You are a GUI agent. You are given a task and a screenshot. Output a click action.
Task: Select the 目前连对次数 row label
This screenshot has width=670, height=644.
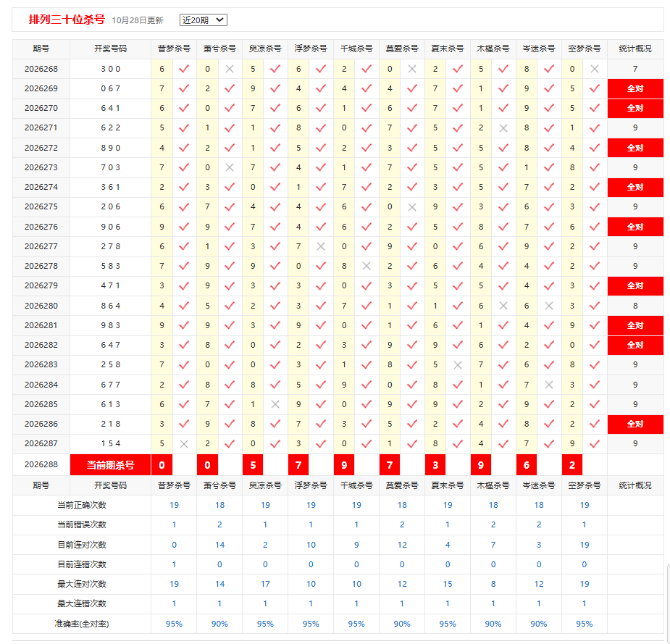tap(82, 545)
